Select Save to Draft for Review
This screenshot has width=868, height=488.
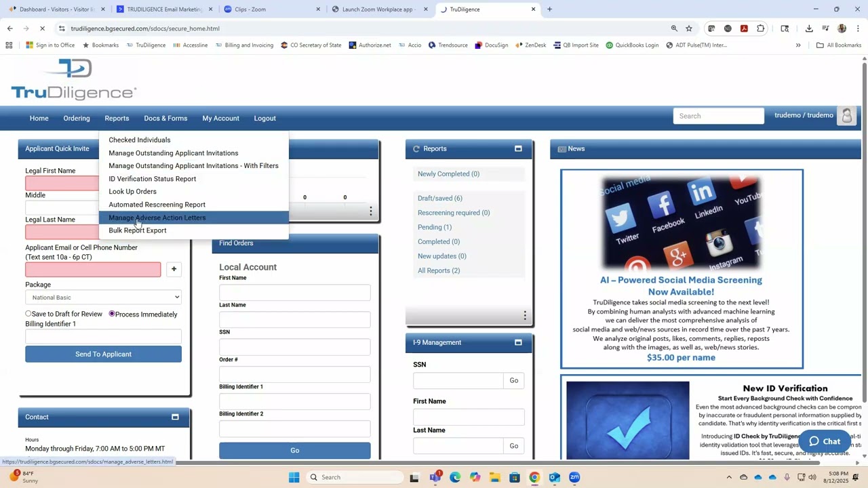[28, 314]
